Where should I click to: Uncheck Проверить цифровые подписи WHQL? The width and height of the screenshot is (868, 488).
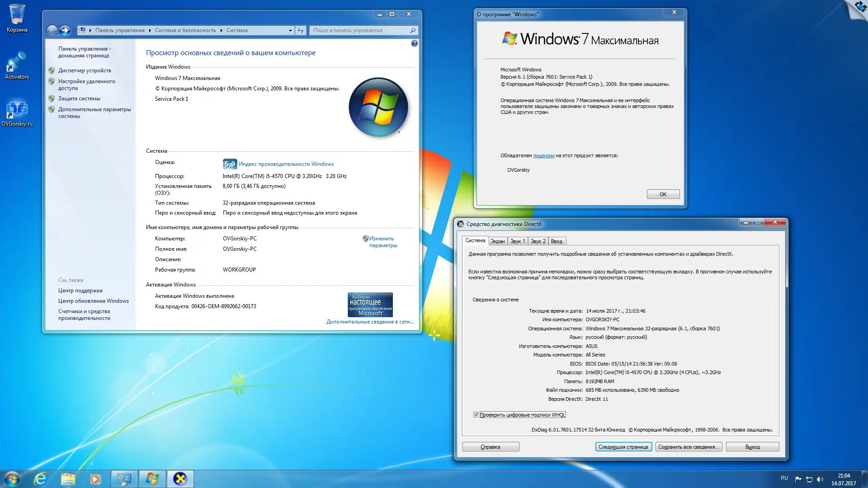point(476,414)
